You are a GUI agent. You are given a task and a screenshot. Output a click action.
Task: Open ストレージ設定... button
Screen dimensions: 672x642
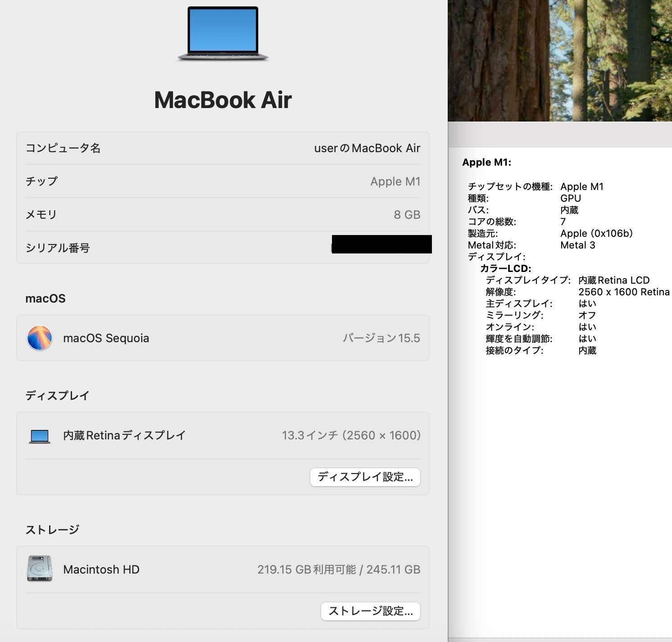[371, 611]
